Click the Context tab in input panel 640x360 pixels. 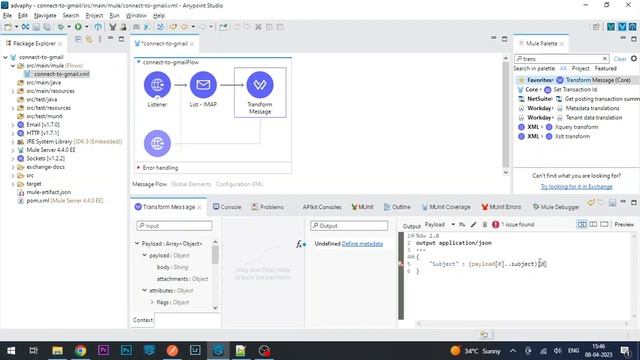[x=142, y=320]
